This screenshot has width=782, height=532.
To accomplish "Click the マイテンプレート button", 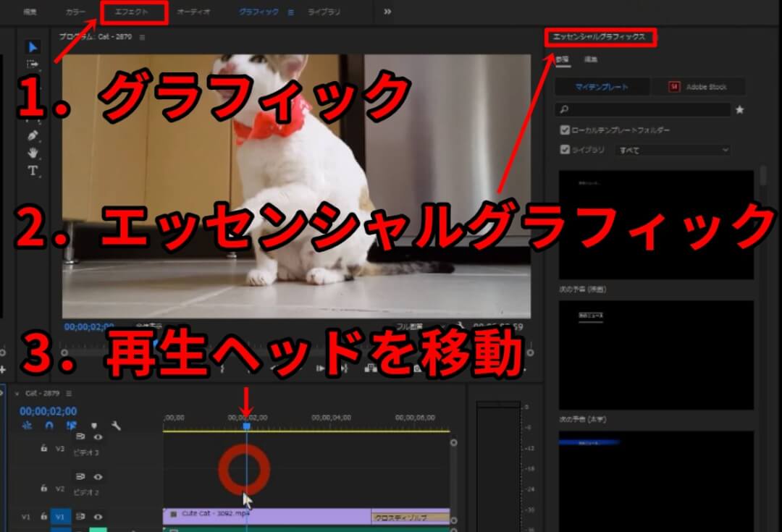I will 602,87.
